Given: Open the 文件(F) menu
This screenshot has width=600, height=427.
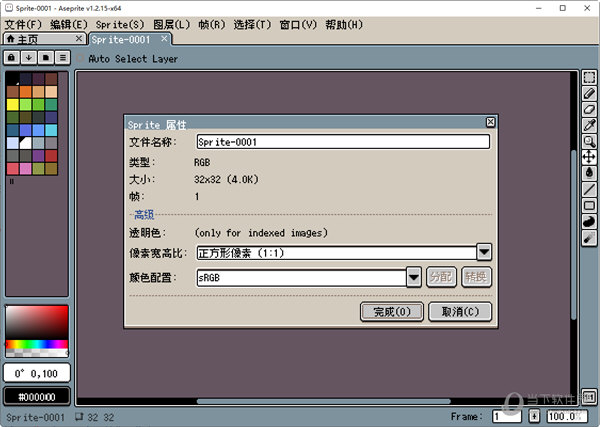Looking at the screenshot, I should coord(23,24).
